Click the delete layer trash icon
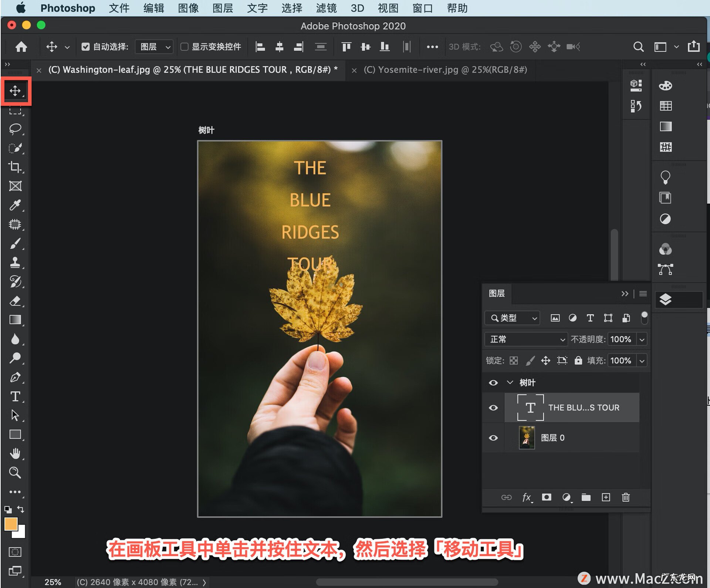The width and height of the screenshot is (710, 588). point(625,497)
